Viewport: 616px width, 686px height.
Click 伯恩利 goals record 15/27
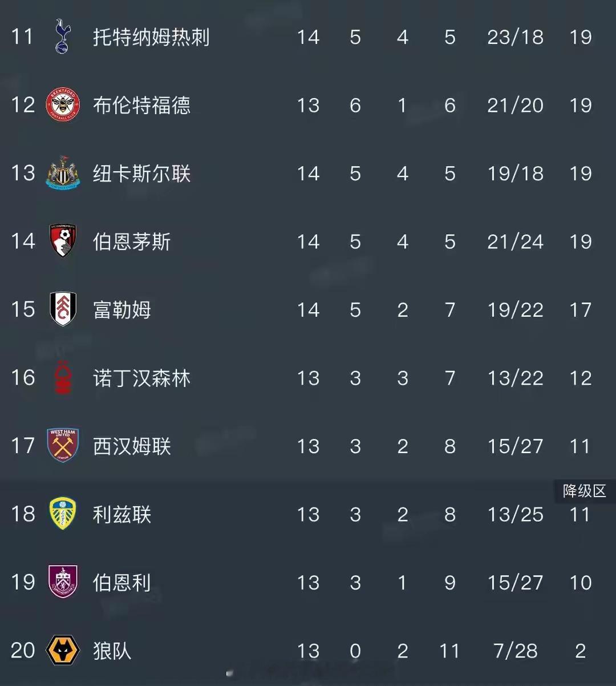[515, 582]
